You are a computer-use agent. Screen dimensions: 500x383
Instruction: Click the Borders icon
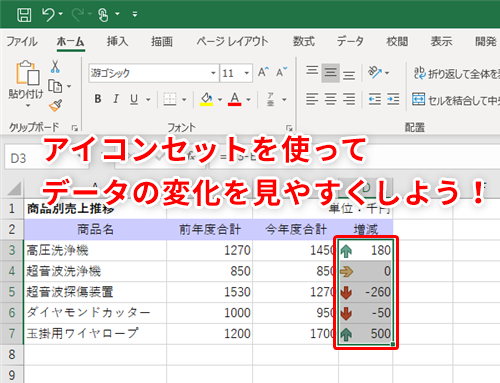[170, 99]
